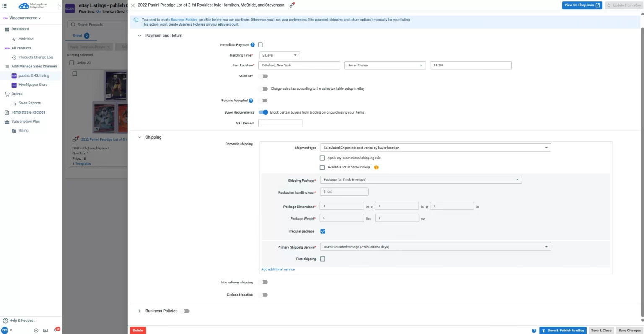
Task: Click the VAT Percent input field
Action: tap(280, 123)
